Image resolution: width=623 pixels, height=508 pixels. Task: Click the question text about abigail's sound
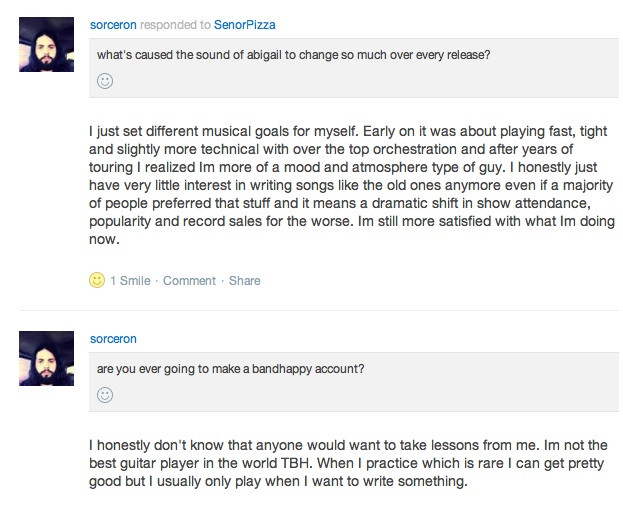click(x=293, y=54)
